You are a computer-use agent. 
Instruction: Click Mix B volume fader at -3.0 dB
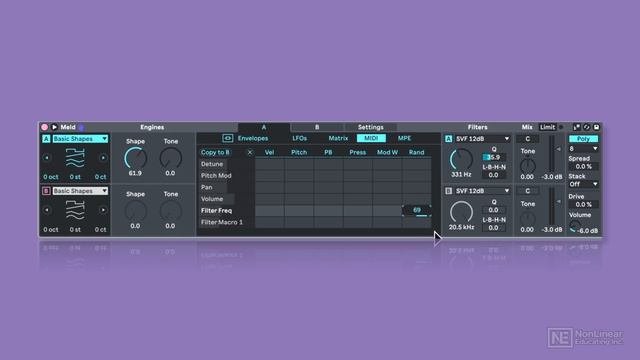tap(553, 206)
